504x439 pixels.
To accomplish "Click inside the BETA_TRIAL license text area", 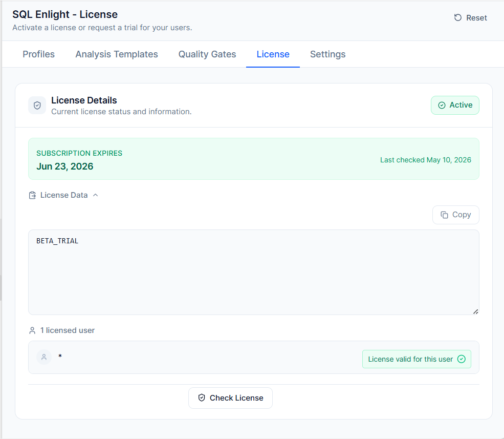I will coord(254,273).
